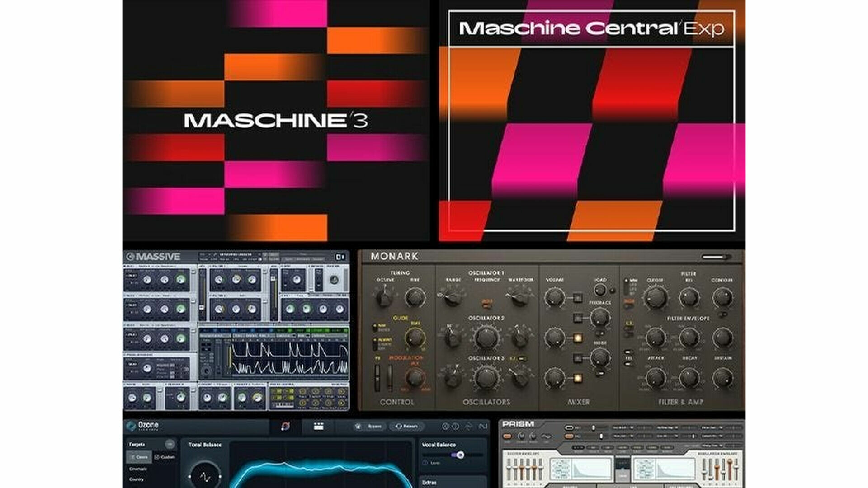Click the Monark filter Contour knob
The width and height of the screenshot is (868, 488).
click(722, 298)
